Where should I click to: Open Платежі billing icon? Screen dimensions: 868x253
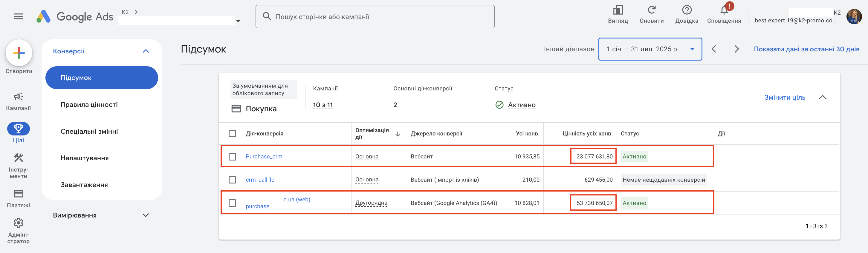point(19,193)
